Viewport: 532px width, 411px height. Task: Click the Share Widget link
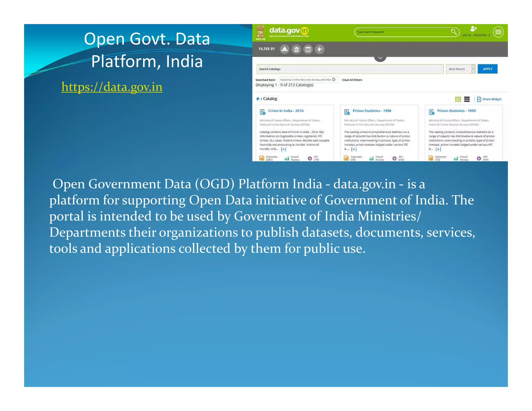pyautogui.click(x=489, y=99)
